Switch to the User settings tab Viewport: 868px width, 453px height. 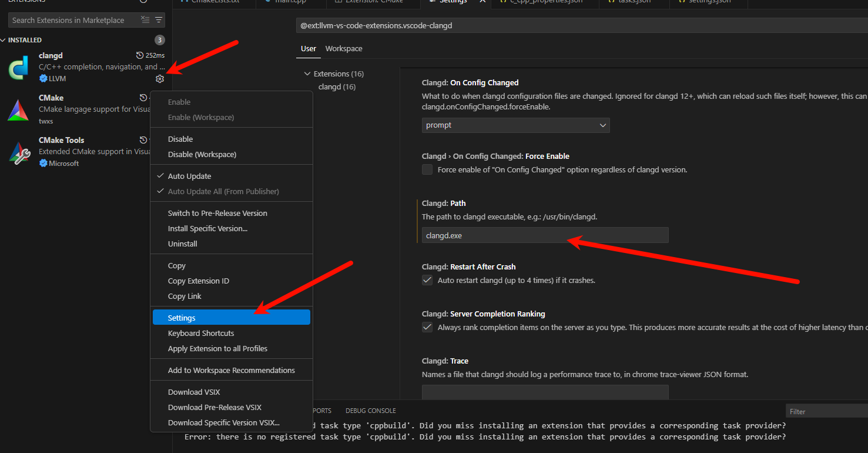[x=309, y=49]
